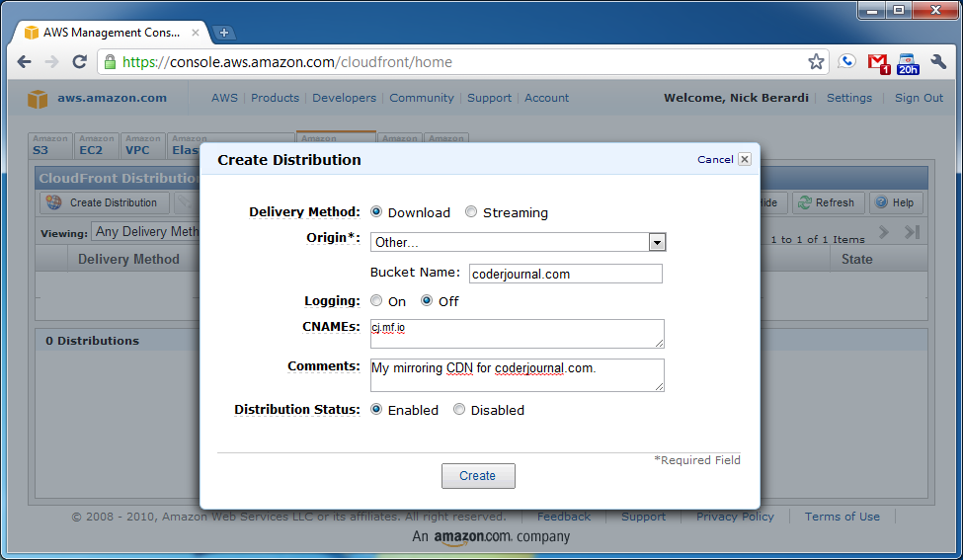The height and width of the screenshot is (560, 963).
Task: Click the Bucket Name text field
Action: point(565,274)
